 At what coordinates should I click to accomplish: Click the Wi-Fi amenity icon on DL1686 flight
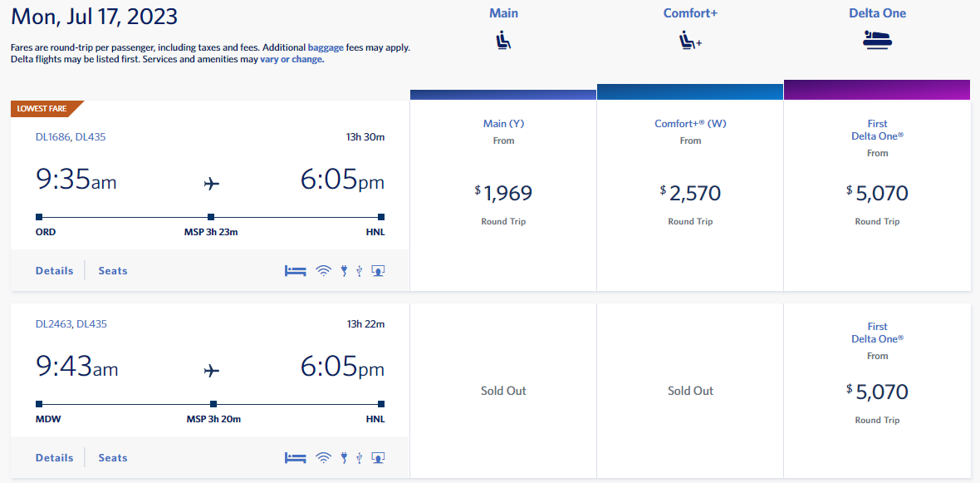pyautogui.click(x=323, y=270)
